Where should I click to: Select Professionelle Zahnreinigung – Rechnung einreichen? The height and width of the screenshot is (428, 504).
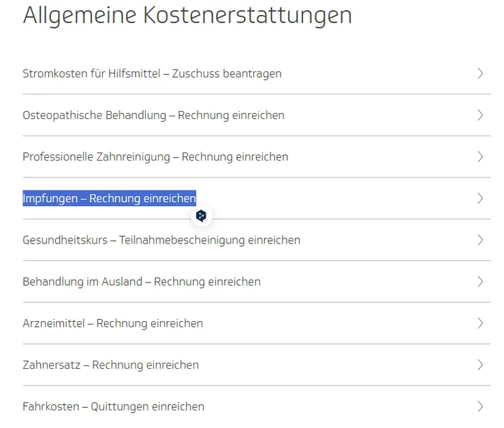pos(155,157)
